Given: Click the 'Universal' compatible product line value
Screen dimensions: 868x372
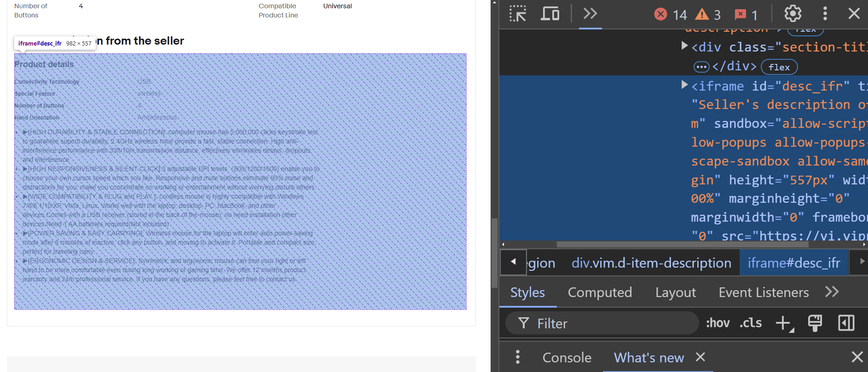Looking at the screenshot, I should [337, 6].
